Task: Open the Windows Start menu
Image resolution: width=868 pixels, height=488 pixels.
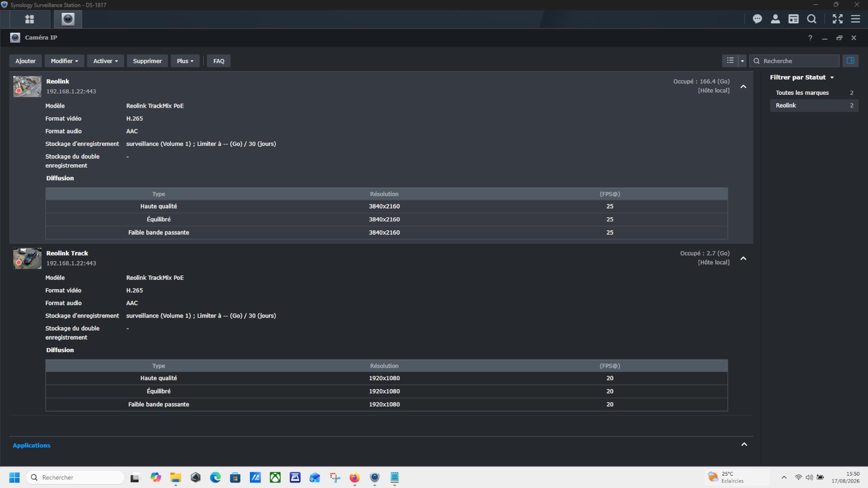Action: pyautogui.click(x=14, y=477)
